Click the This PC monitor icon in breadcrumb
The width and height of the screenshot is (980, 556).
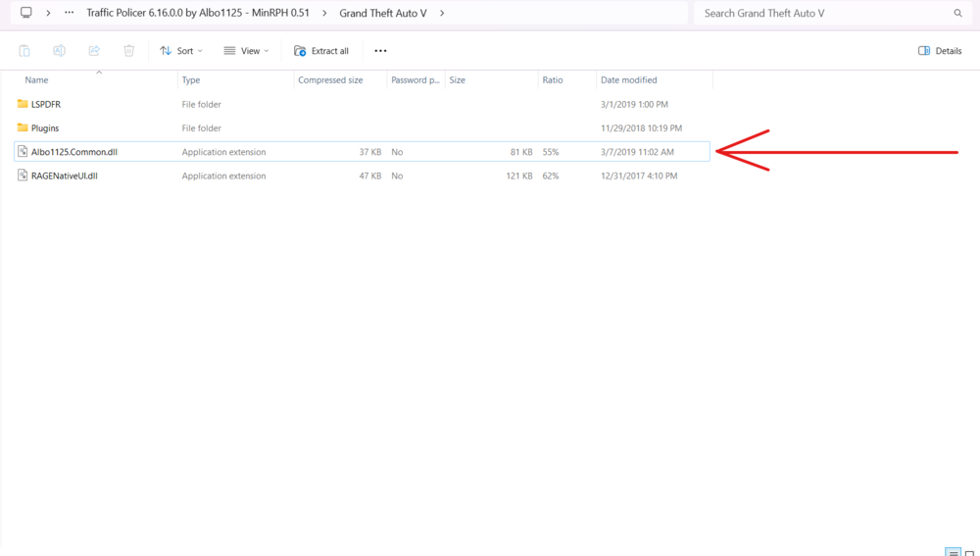pyautogui.click(x=25, y=13)
